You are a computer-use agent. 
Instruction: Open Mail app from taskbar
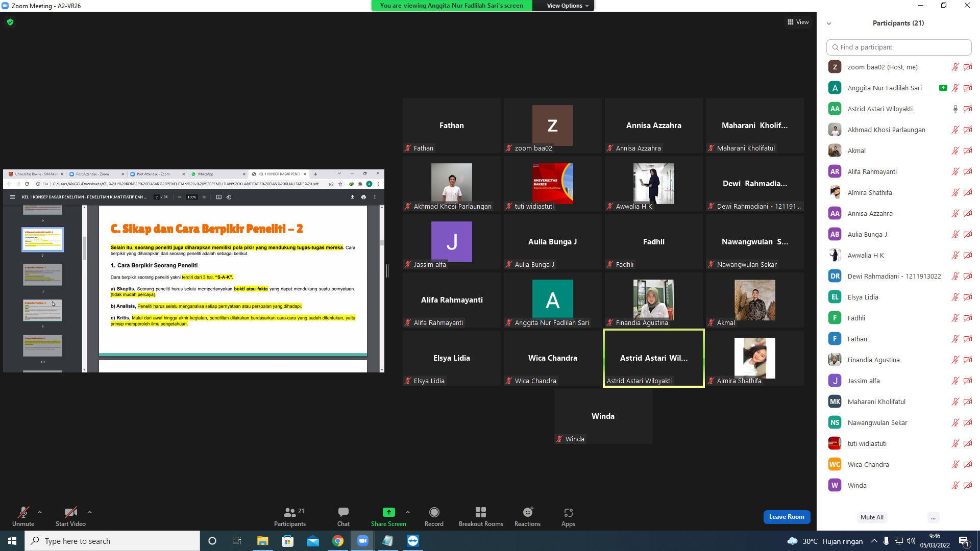pos(313,541)
